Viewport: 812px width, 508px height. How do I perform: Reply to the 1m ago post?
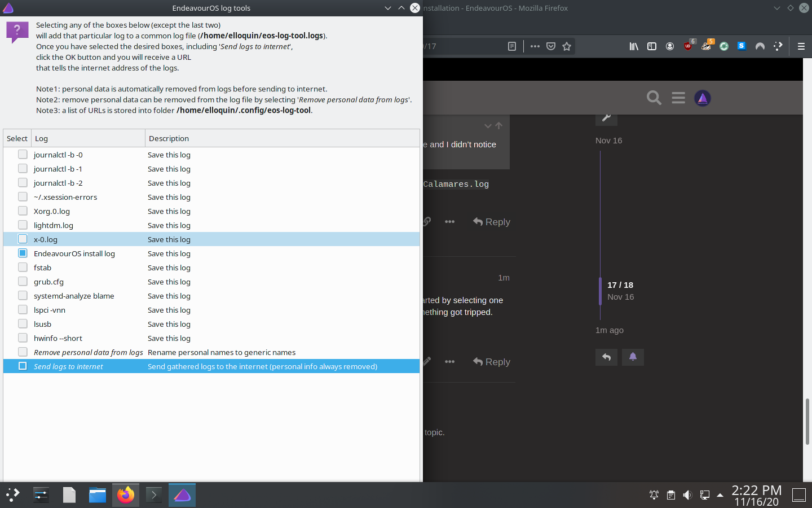(492, 362)
